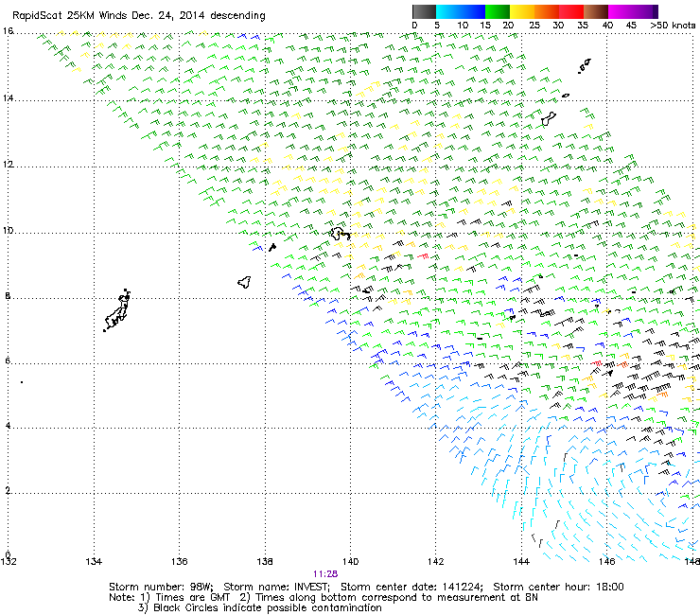
Task: Click the cyan 5-10 knots legend segment
Action: [x=448, y=11]
